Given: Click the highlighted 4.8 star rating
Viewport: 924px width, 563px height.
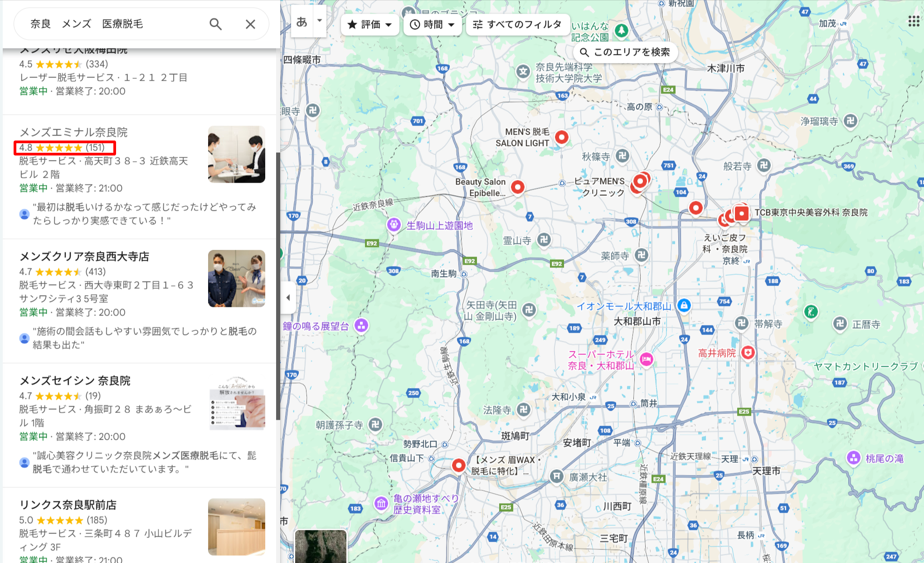Looking at the screenshot, I should [x=64, y=148].
